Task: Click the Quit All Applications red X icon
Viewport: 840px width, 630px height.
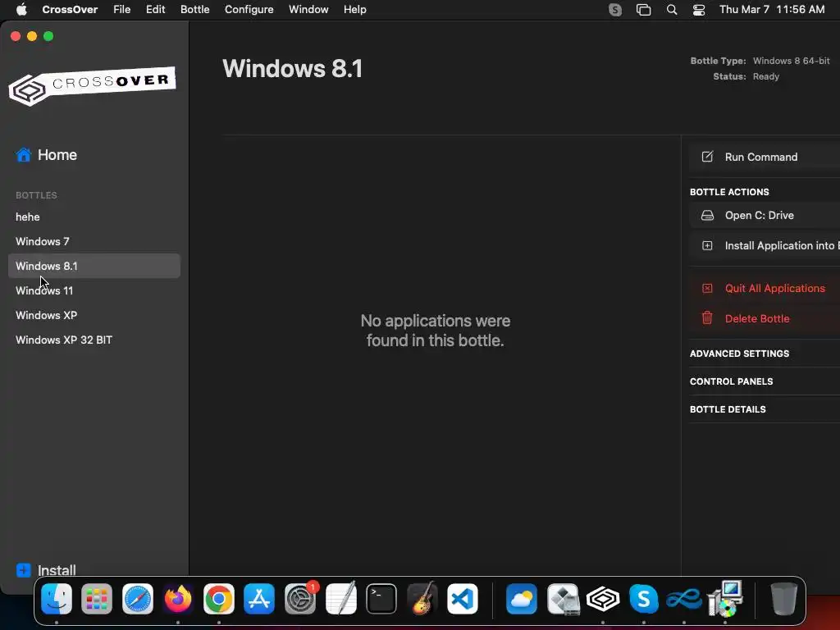Action: pos(707,288)
